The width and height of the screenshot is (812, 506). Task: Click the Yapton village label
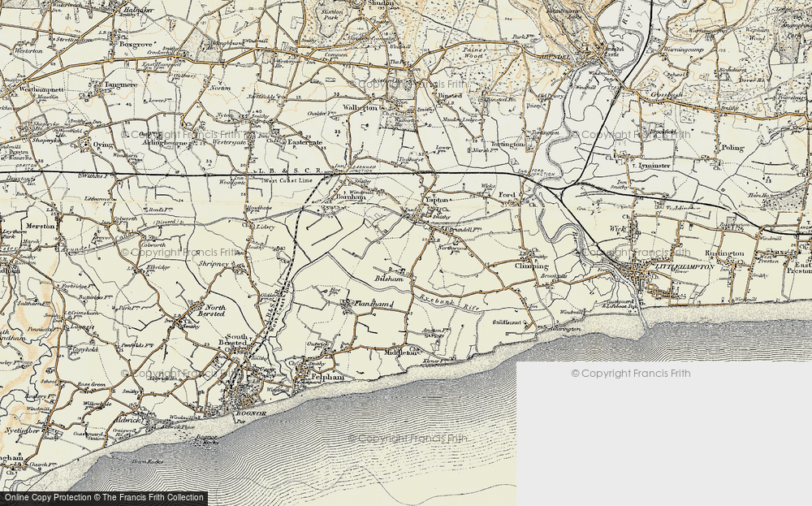(436, 199)
